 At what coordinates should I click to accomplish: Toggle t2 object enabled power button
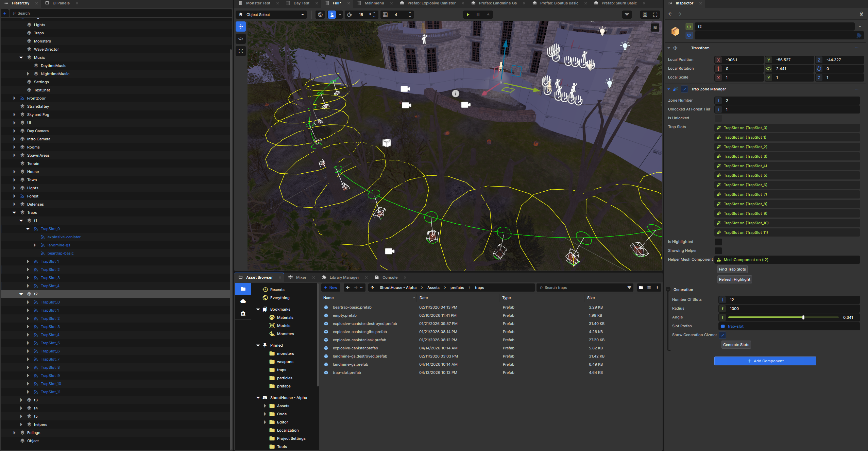pyautogui.click(x=689, y=27)
